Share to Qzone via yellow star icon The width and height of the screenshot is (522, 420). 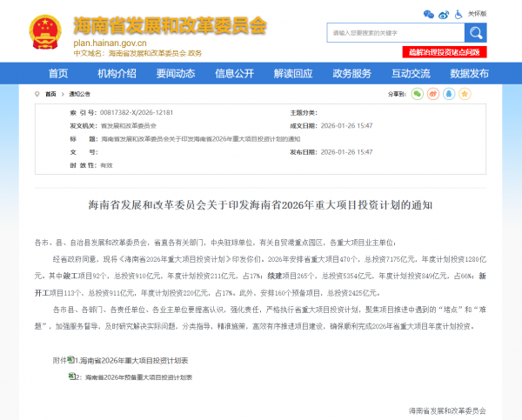tap(472, 93)
